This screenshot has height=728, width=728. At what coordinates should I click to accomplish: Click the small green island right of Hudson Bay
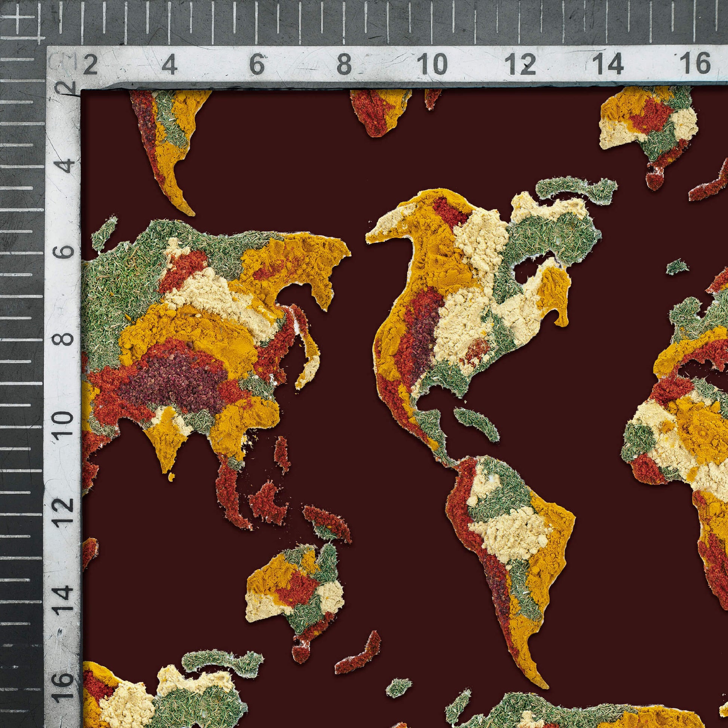[677, 267]
